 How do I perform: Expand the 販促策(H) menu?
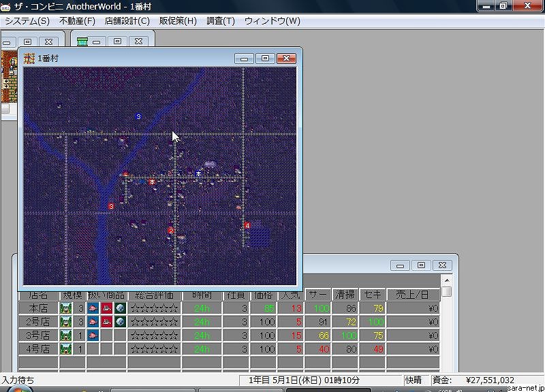(x=178, y=21)
